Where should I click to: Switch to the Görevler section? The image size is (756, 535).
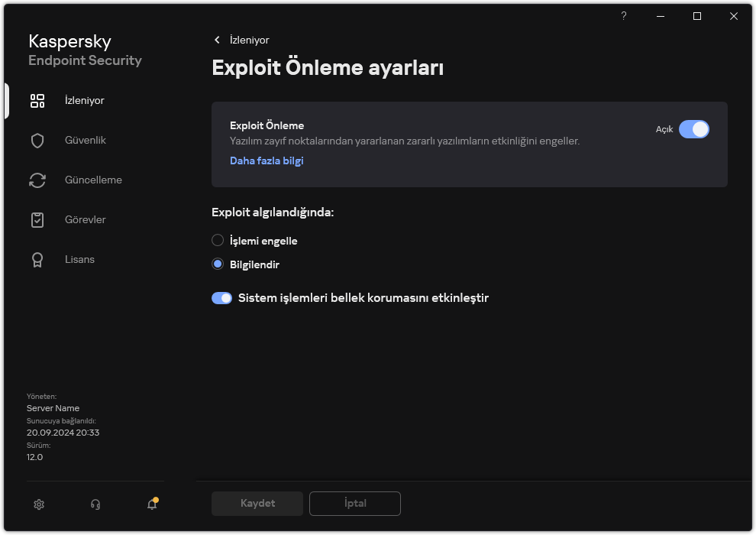86,220
